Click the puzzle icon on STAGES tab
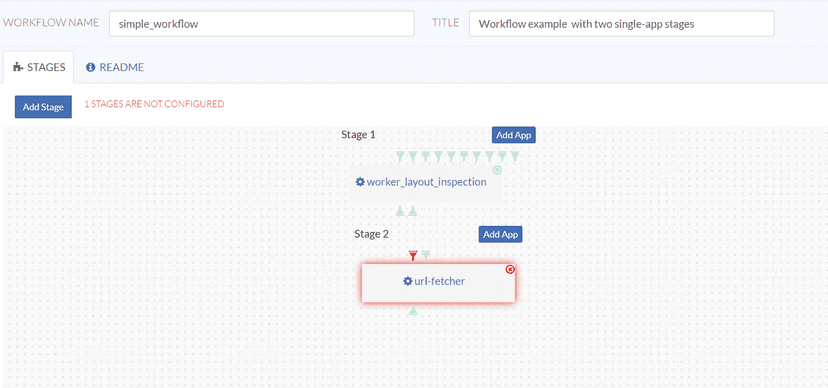Viewport: 828px width, 388px height. point(18,67)
